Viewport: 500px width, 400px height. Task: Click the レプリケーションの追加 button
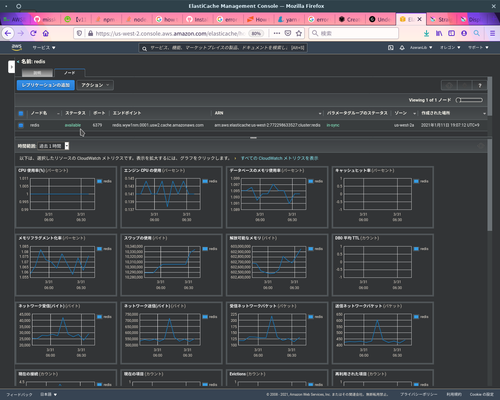[46, 85]
